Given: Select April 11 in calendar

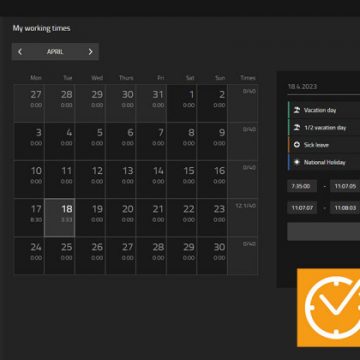Looking at the screenshot, I should coord(60,179).
